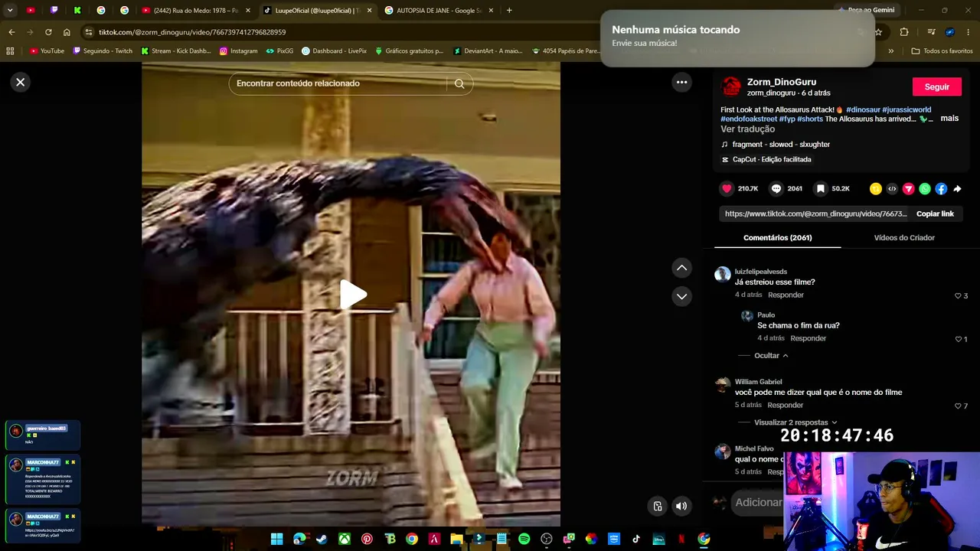Go to the previous video with up chevron
Viewport: 980px width, 551px height.
point(681,268)
